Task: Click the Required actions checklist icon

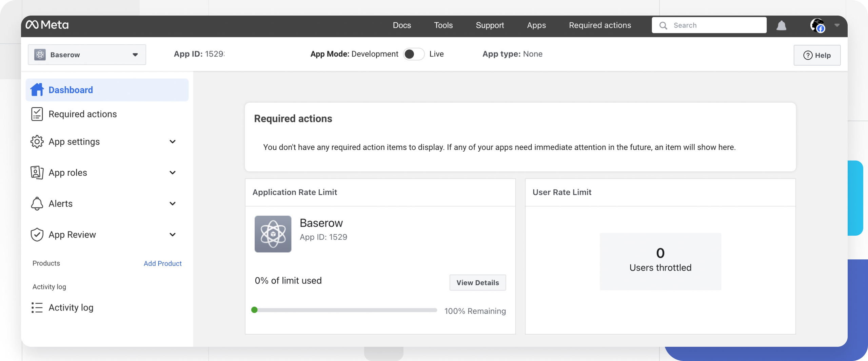Action: click(x=37, y=114)
